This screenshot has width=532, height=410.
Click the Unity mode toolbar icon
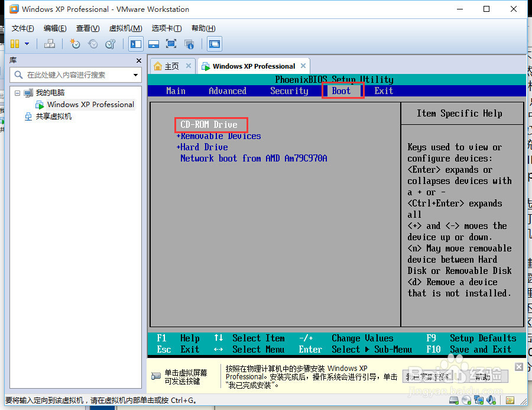point(189,44)
